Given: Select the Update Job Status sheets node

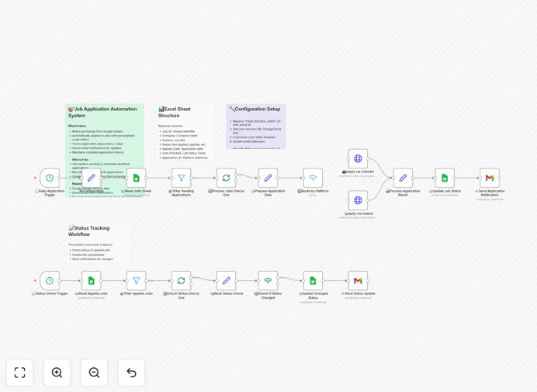Looking at the screenshot, I should [445, 178].
